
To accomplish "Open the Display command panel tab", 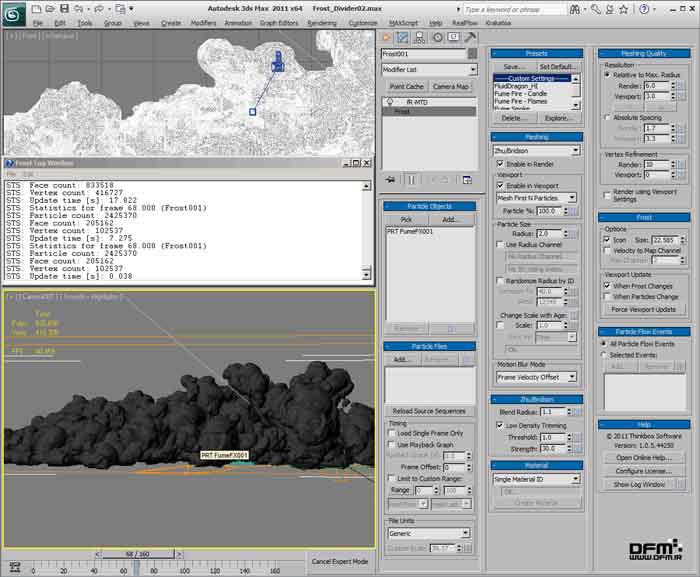I will (x=453, y=38).
